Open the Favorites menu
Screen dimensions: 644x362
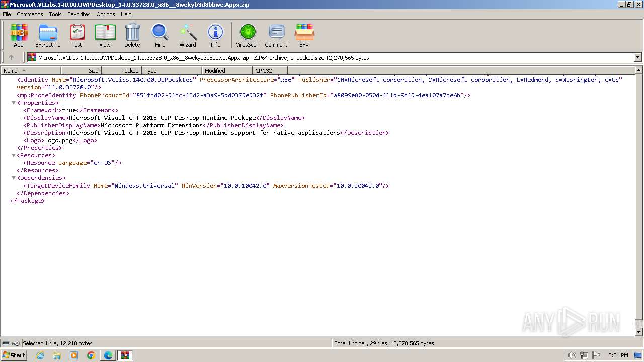click(x=79, y=14)
